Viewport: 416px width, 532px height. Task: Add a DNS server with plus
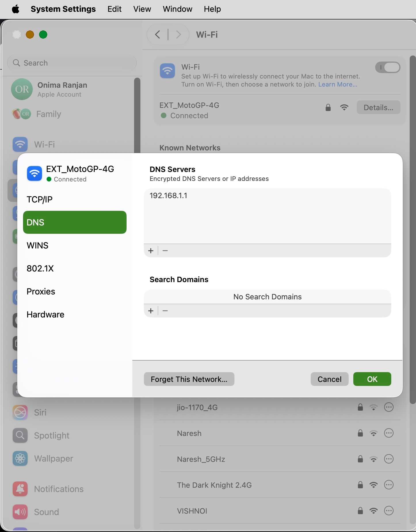coord(151,251)
